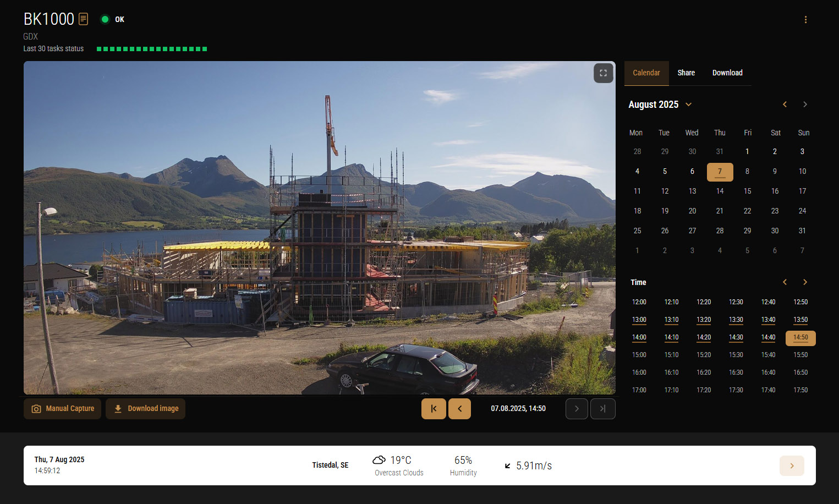Image resolution: width=839 pixels, height=504 pixels.
Task: Select August 7 in the calendar
Action: pyautogui.click(x=720, y=171)
